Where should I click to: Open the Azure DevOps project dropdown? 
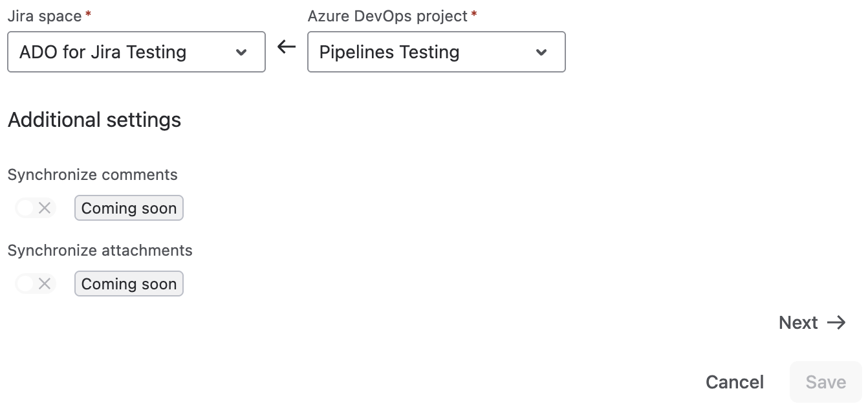pyautogui.click(x=437, y=52)
